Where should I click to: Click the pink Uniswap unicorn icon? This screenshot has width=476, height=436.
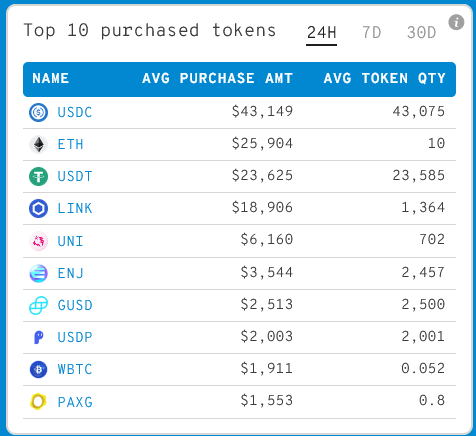click(38, 241)
